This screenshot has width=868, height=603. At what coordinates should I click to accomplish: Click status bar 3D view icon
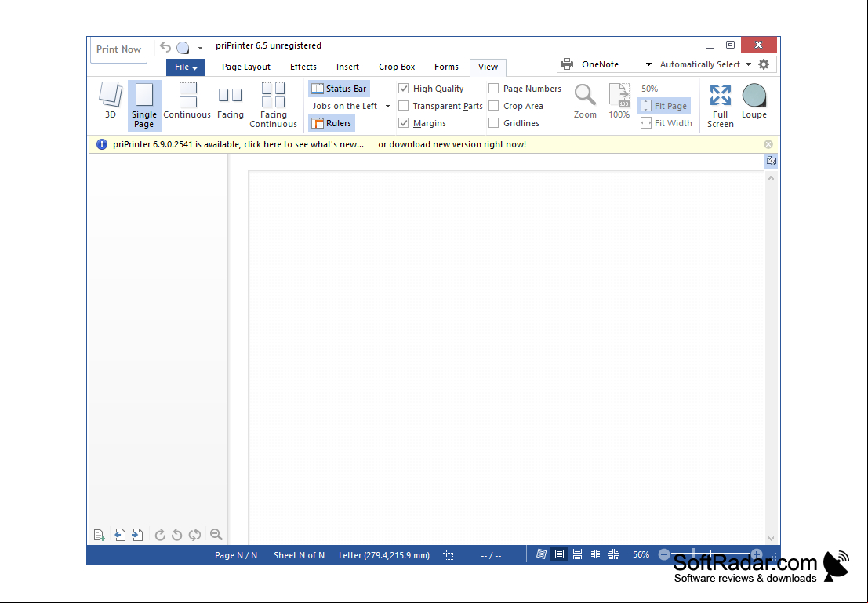click(x=541, y=554)
